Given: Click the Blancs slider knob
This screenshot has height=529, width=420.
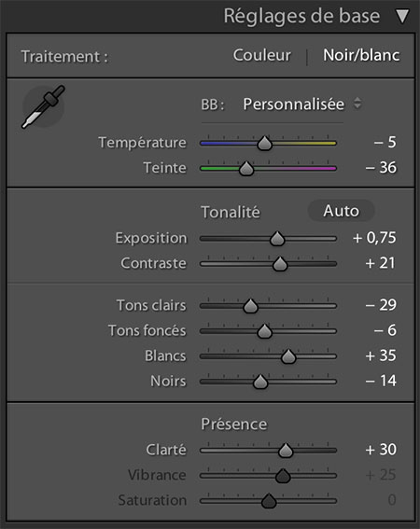Looking at the screenshot, I should [x=288, y=356].
